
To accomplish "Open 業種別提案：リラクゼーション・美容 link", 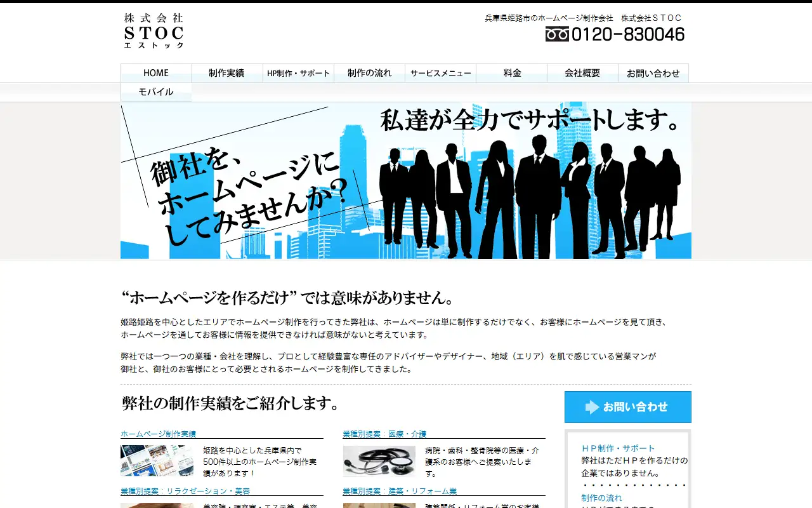I will click(185, 491).
